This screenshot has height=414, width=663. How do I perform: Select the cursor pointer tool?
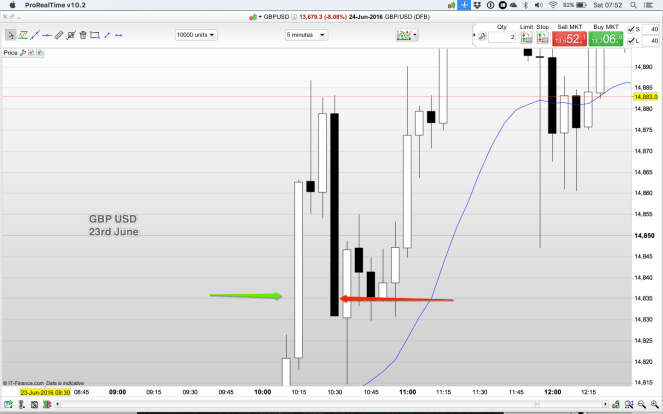point(9,35)
